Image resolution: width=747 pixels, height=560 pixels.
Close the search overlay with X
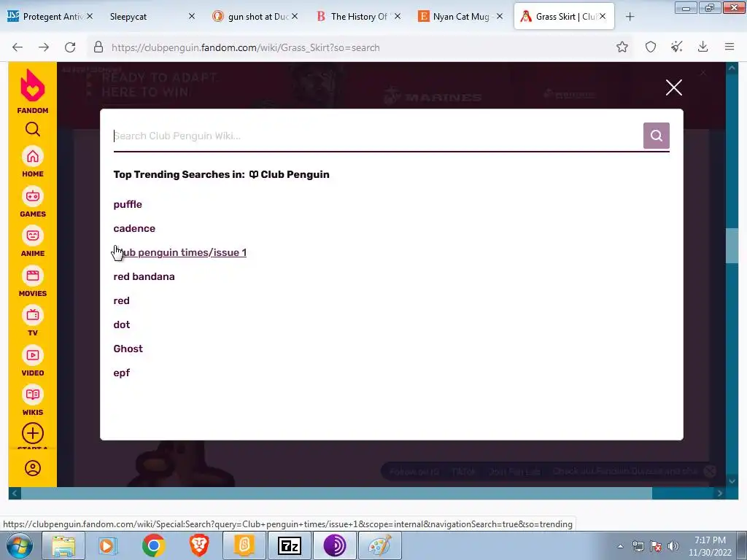click(673, 87)
